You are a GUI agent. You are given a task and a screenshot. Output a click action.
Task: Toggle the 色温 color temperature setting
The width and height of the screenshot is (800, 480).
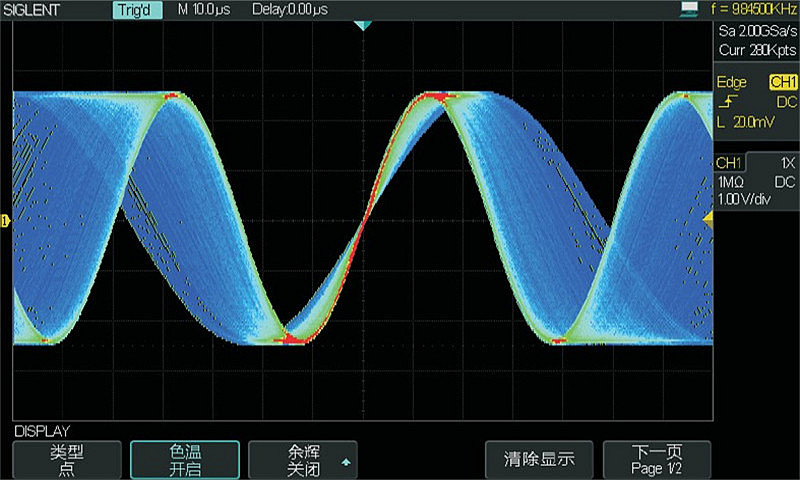[x=185, y=460]
